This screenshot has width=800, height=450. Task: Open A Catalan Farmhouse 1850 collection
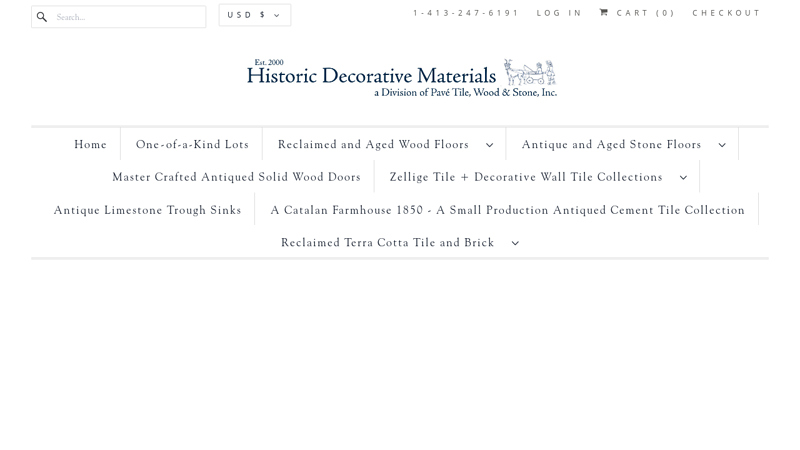507,210
